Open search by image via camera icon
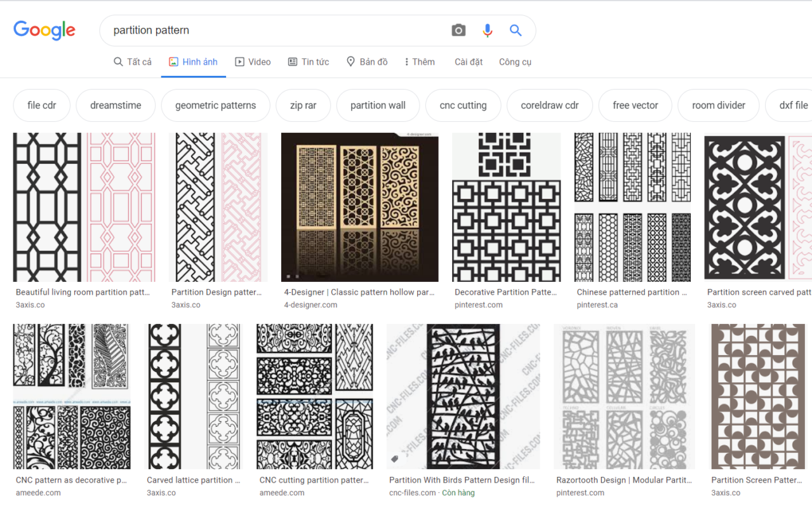812x508 pixels. (458, 30)
